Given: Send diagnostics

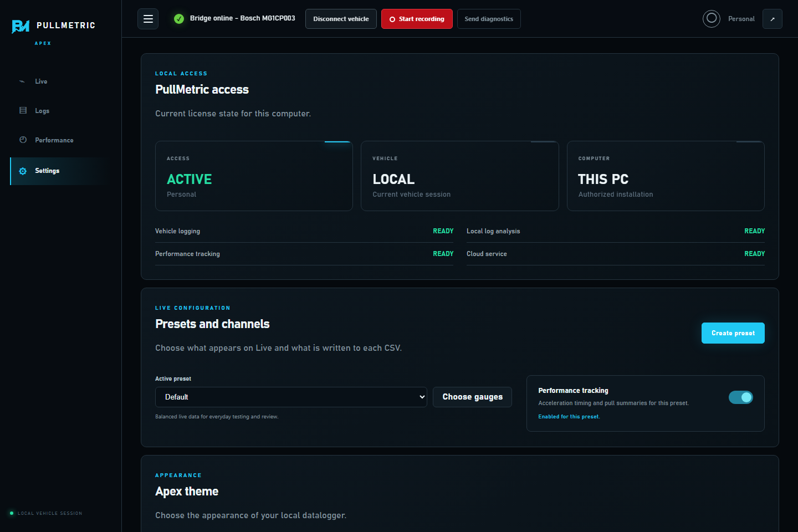Looking at the screenshot, I should click(x=489, y=19).
